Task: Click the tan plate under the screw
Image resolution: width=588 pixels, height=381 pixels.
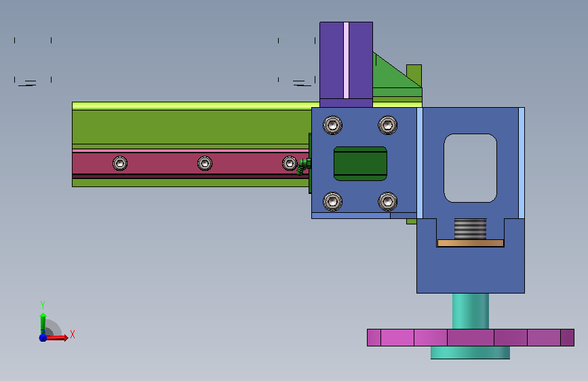Action: coord(470,243)
